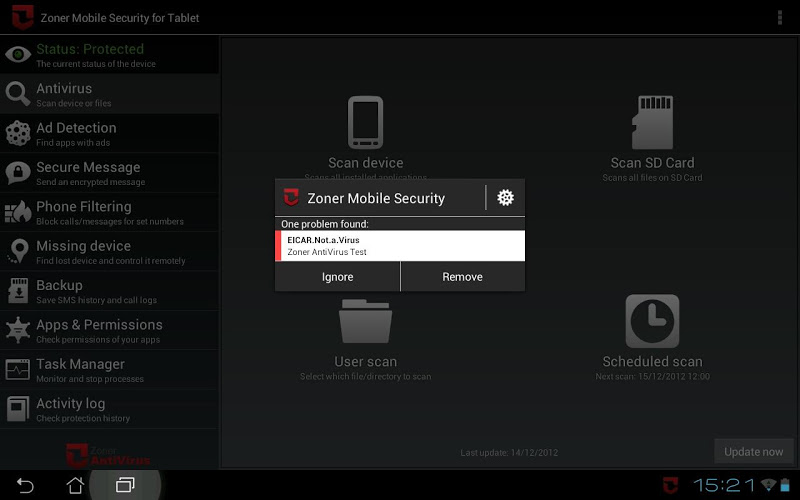The width and height of the screenshot is (800, 500).
Task: Open settings gear in Zoner Mobile Security dialog
Action: pyautogui.click(x=505, y=197)
